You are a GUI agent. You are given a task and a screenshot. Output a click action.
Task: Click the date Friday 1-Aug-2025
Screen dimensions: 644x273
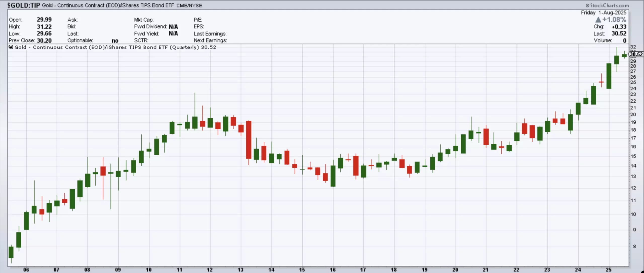(x=603, y=13)
